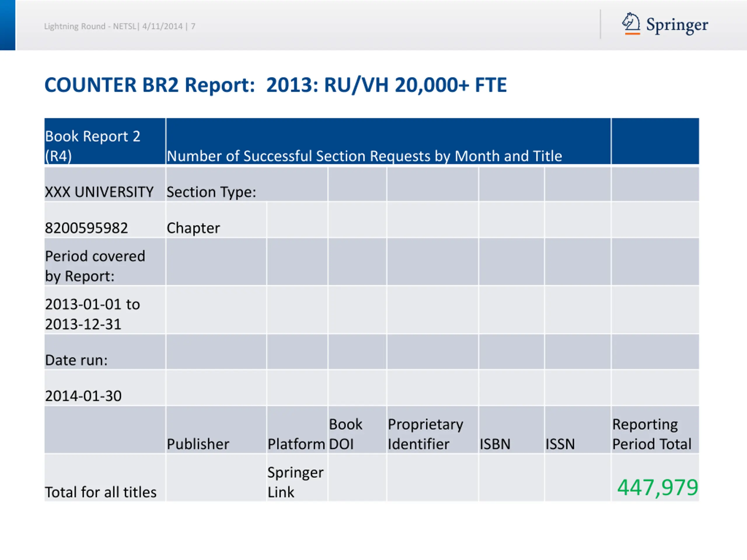Screen dimensions: 747x560
Task: Click the Springer wordmark text
Action: coord(677,25)
